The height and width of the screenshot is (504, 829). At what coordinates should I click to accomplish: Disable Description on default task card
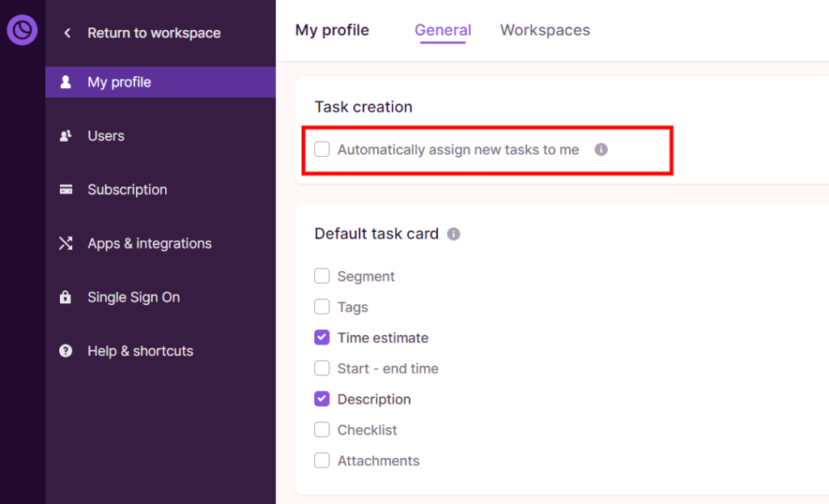pos(321,399)
